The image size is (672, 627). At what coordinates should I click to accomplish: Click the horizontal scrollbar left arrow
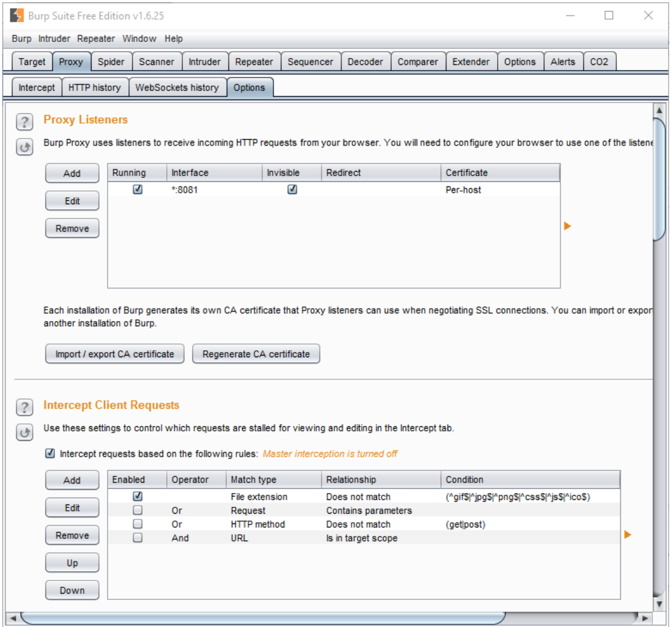point(13,618)
